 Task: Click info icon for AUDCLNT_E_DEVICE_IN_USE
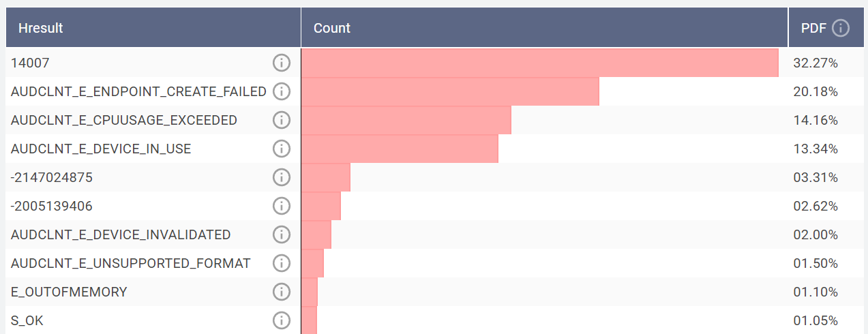tap(282, 149)
